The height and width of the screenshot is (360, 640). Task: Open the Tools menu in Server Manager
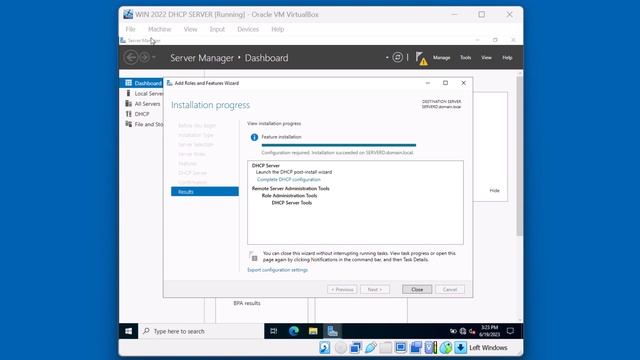pos(466,58)
